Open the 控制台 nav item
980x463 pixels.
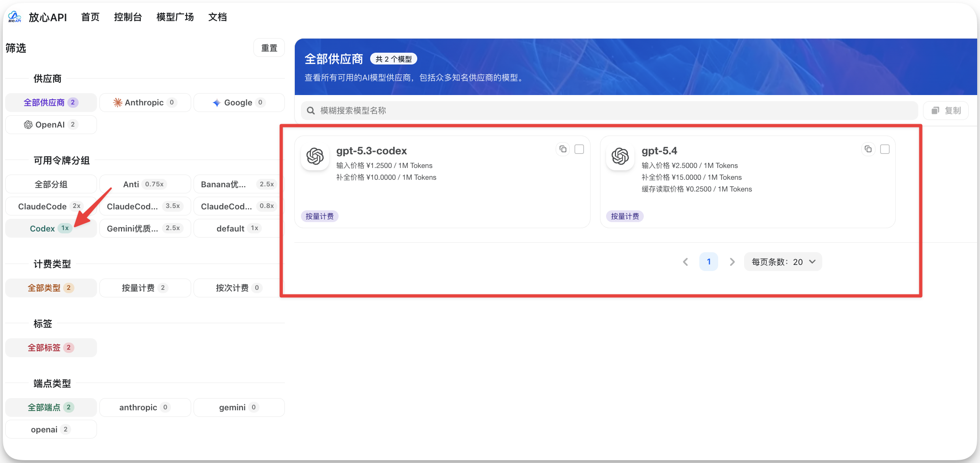point(128,17)
